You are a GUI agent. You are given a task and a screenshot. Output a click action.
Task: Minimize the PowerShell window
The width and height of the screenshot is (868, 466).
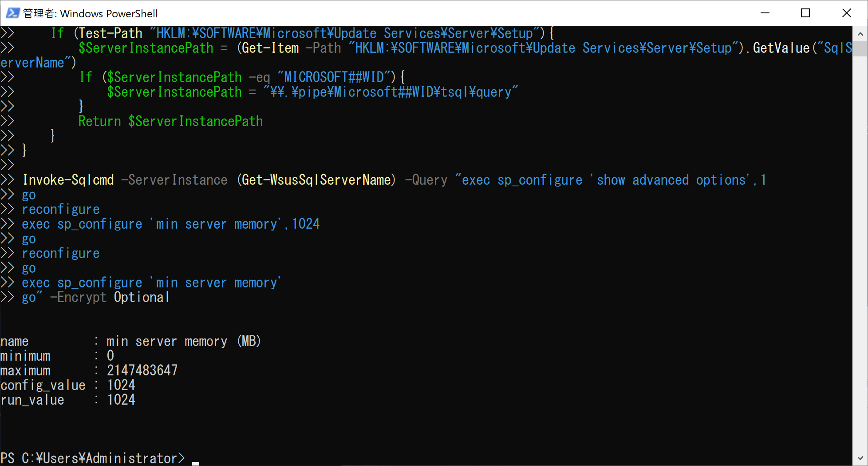pyautogui.click(x=765, y=13)
